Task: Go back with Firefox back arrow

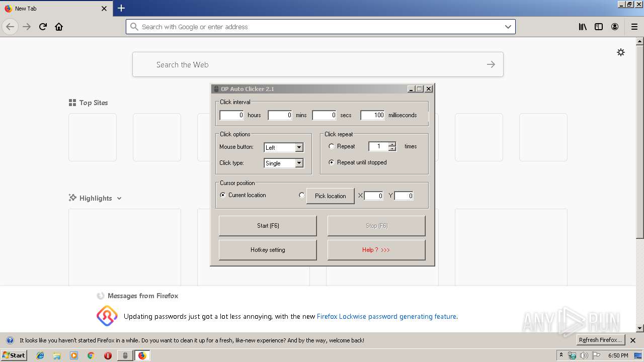Action: (10, 27)
